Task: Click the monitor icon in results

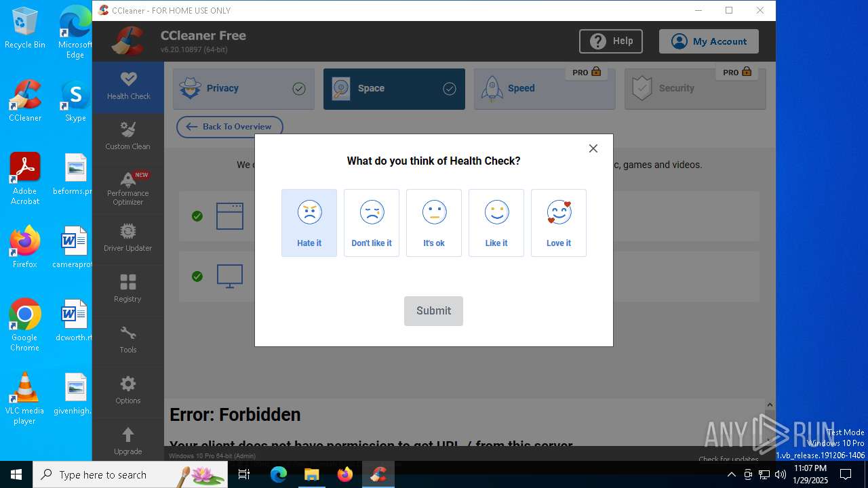Action: pos(230,277)
